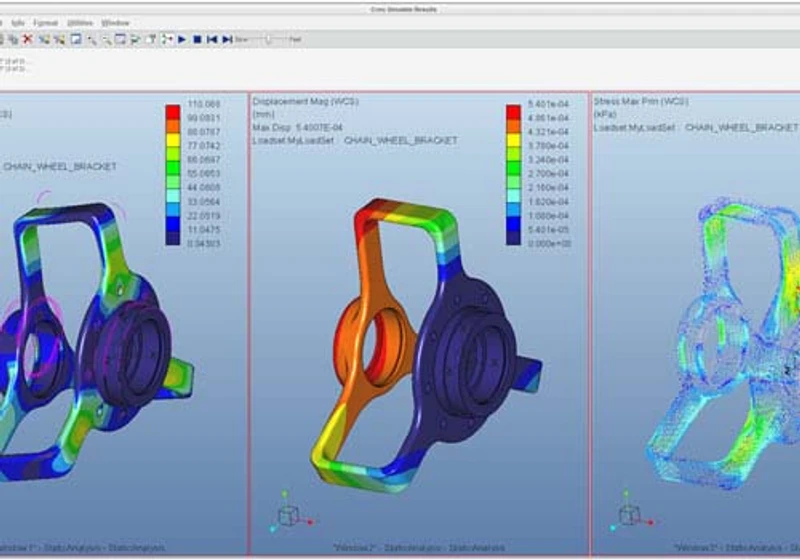Open the Window menu
This screenshot has width=800, height=560.
[115, 23]
